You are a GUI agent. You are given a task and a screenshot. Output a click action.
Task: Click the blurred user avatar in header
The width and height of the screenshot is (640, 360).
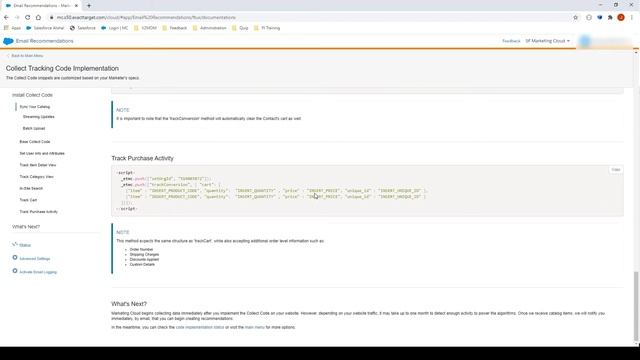coord(585,41)
